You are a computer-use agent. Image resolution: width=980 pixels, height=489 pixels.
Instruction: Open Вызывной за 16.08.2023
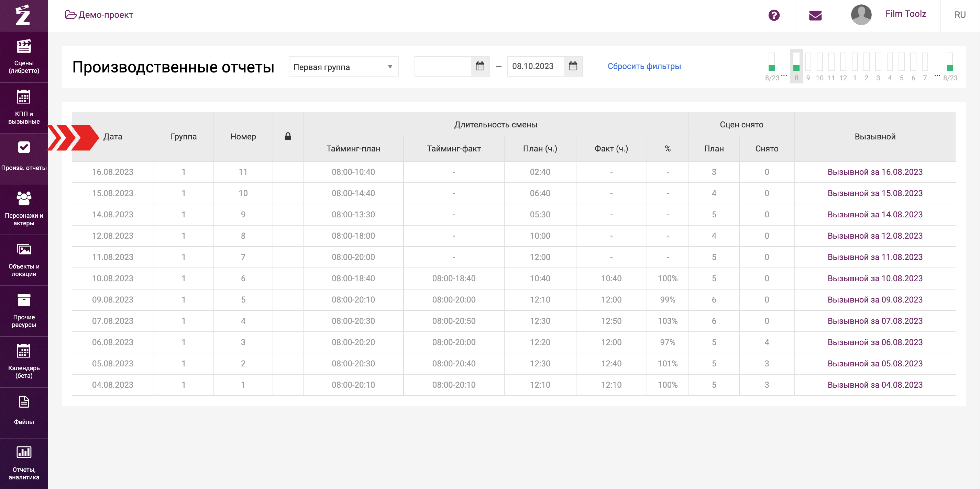click(875, 172)
